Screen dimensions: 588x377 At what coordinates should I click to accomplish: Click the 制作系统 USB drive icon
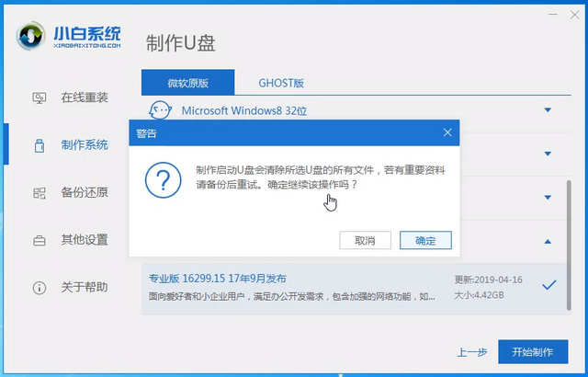tap(40, 145)
